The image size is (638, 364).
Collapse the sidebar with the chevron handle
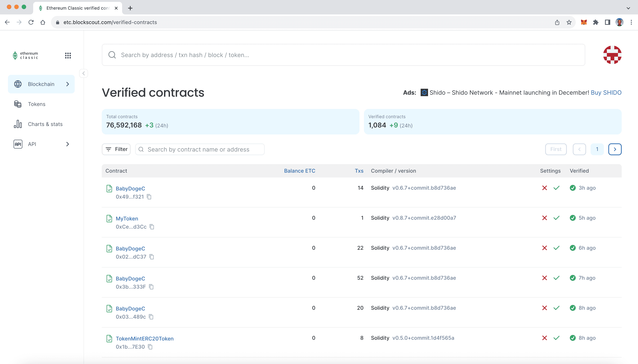[x=84, y=73]
